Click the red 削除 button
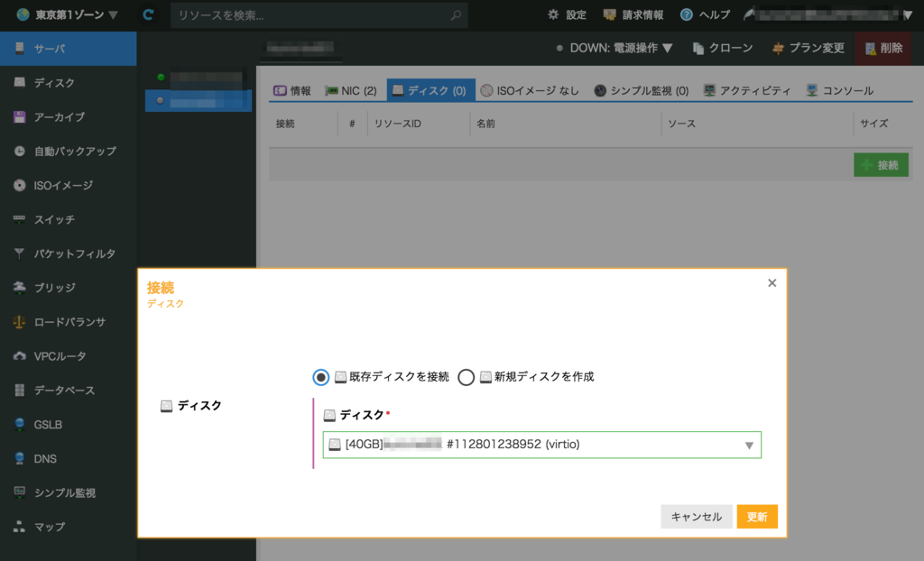The image size is (924, 561). coord(883,49)
